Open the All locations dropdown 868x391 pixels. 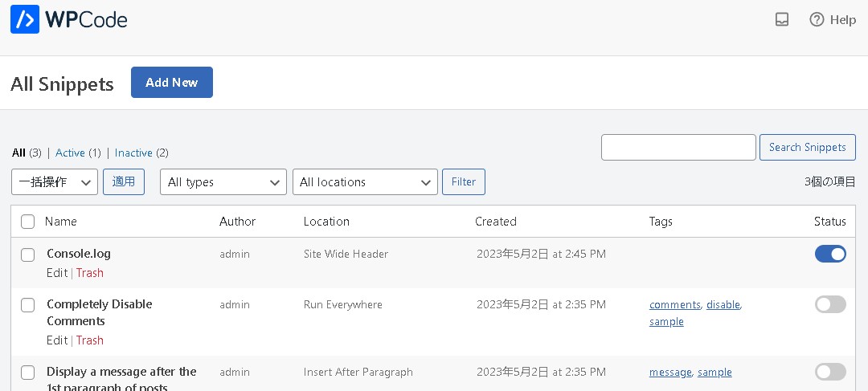coord(365,182)
